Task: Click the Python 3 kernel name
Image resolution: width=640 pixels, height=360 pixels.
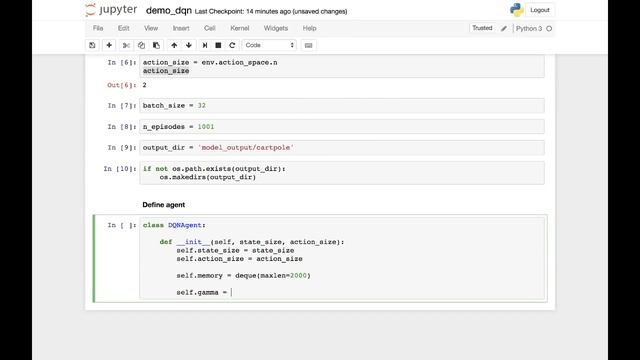Action: click(x=529, y=29)
